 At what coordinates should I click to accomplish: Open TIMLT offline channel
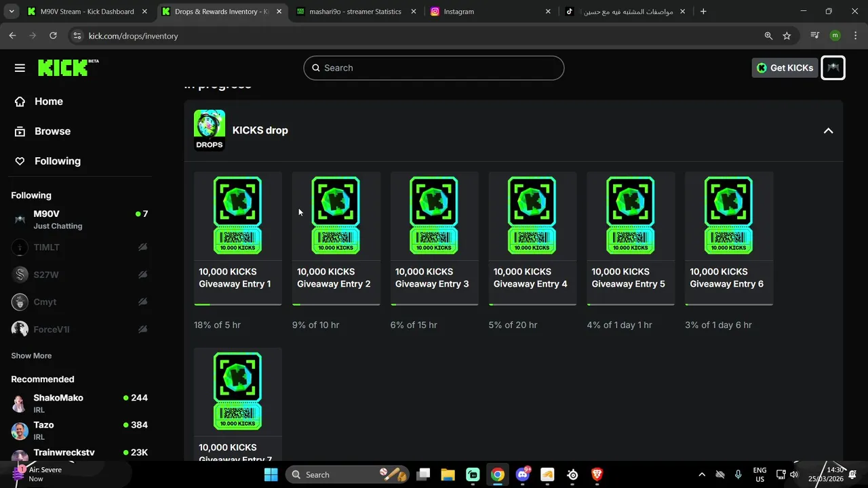pyautogui.click(x=81, y=247)
